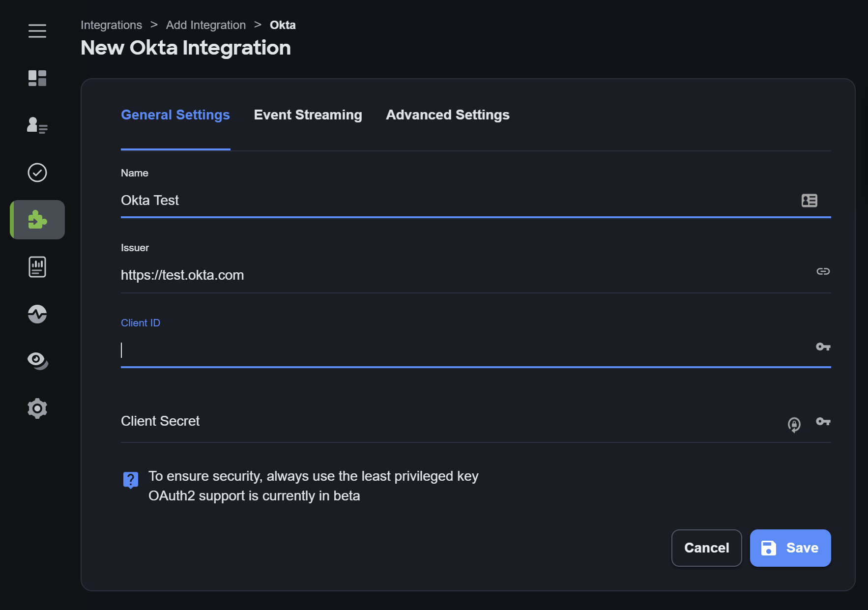Click the lock icon in Client Secret
868x610 pixels.
(x=794, y=424)
